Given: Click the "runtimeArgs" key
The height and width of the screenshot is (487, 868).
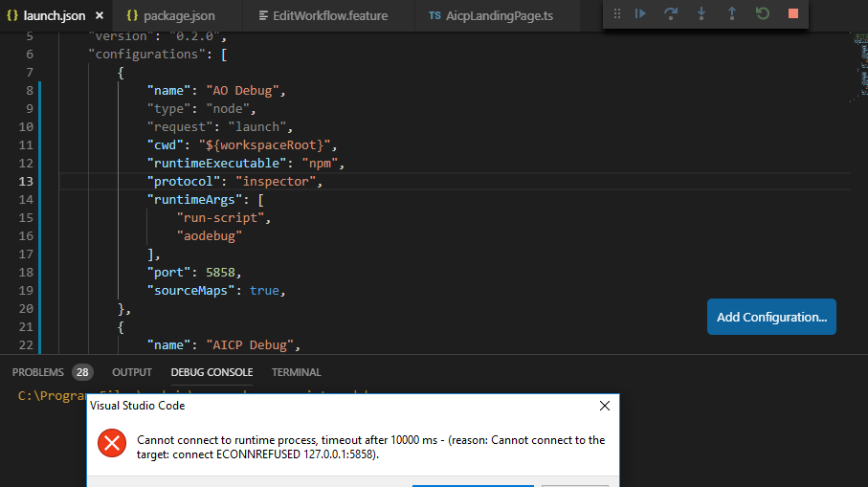Looking at the screenshot, I should (194, 200).
